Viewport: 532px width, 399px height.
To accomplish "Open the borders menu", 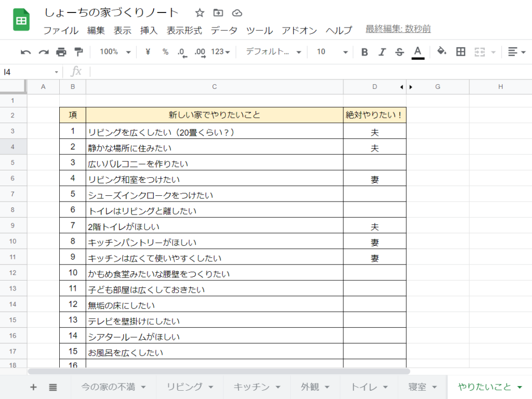I will 460,52.
